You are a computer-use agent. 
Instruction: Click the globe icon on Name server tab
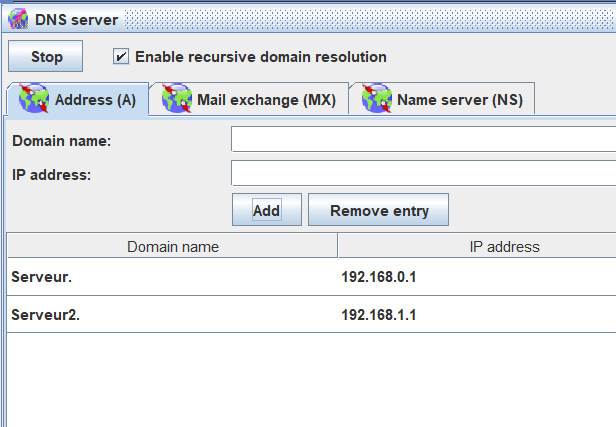pyautogui.click(x=377, y=99)
